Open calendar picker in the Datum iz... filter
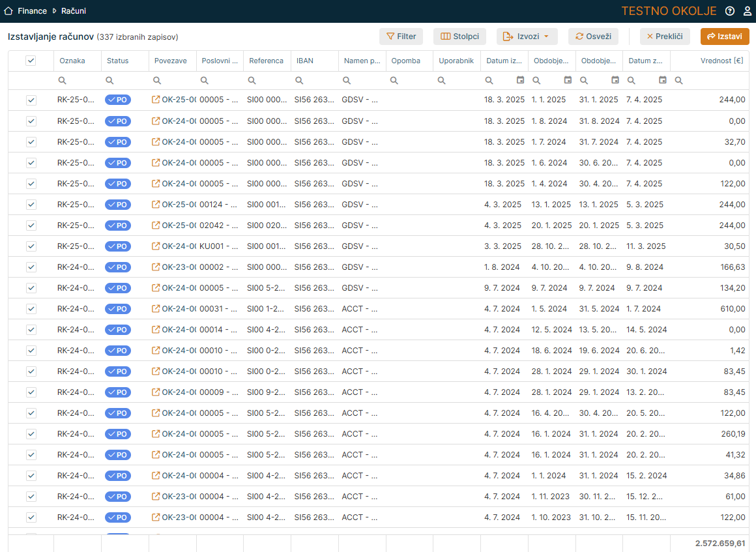Viewport: 756px width, 552px height. (520, 80)
